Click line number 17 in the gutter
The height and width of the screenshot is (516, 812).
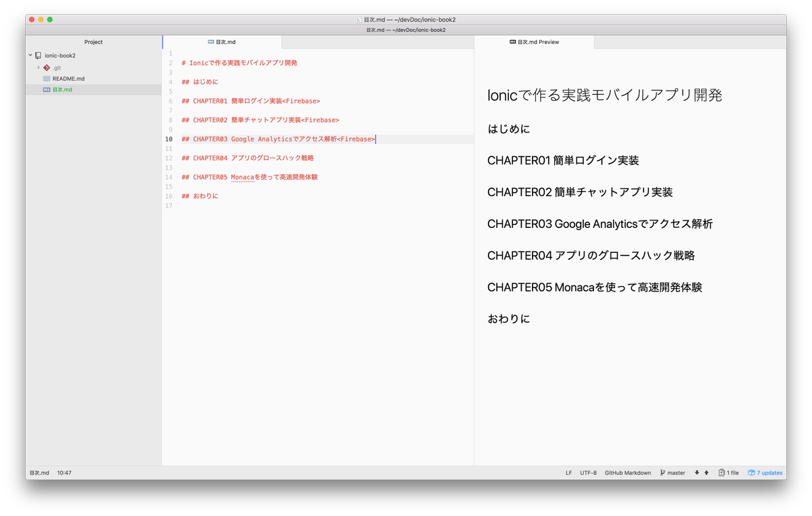[x=168, y=206]
